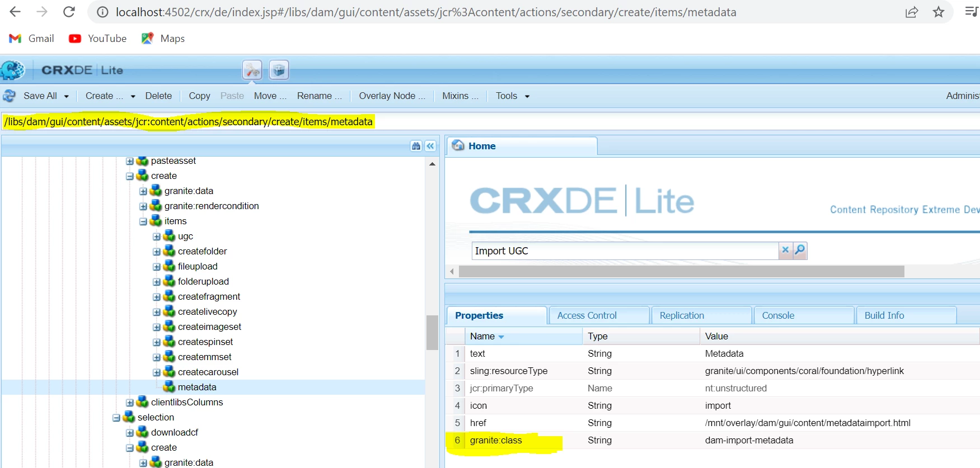This screenshot has height=468, width=980.
Task: Collapse the tree panel with double-arrow icon
Action: click(x=430, y=146)
